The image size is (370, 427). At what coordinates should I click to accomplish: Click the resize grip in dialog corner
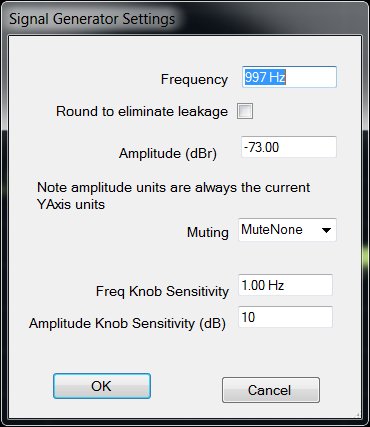click(358, 415)
